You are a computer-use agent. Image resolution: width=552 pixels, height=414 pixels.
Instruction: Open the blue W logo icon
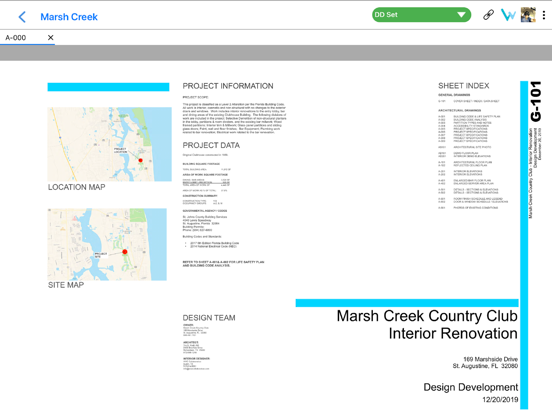coord(508,15)
